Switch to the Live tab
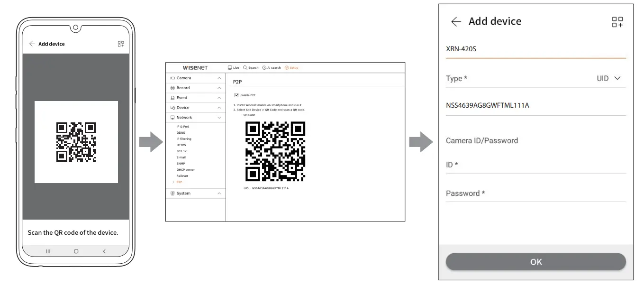This screenshot has width=644, height=286. [x=234, y=68]
